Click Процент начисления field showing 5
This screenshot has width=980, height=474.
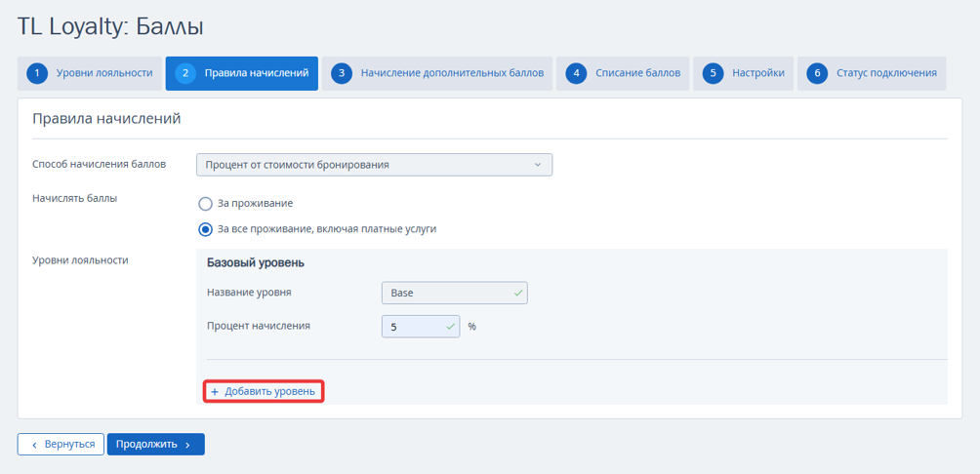(421, 326)
